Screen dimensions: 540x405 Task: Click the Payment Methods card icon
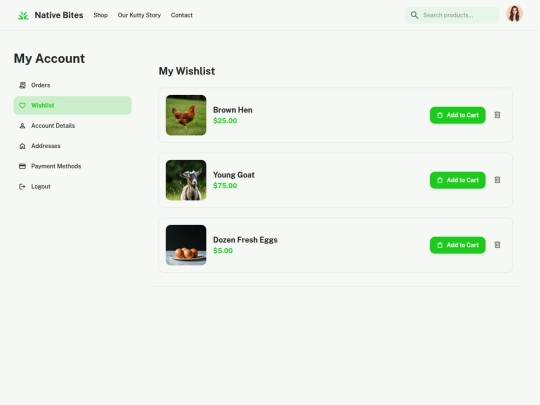pos(22,166)
